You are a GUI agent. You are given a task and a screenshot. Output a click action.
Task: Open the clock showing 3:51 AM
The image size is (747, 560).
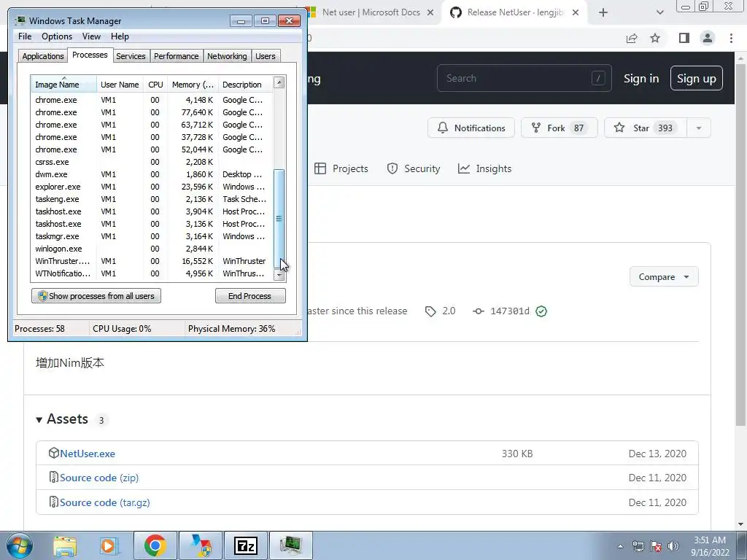pyautogui.click(x=710, y=546)
